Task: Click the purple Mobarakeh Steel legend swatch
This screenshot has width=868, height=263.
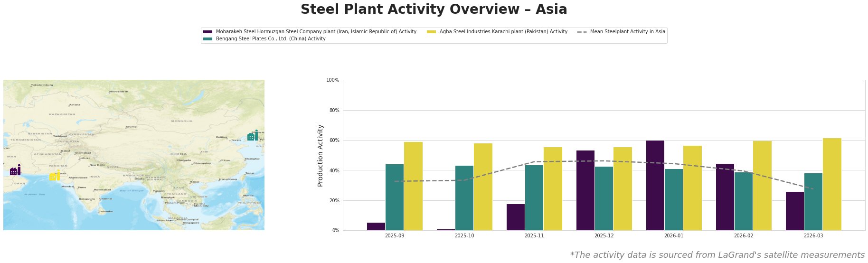Action: [x=208, y=32]
